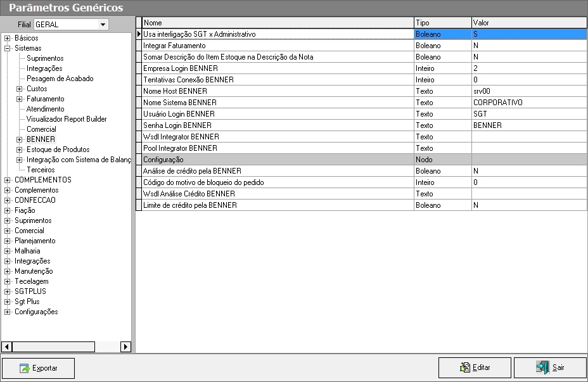This screenshot has height=382, width=588.
Task: Expand the Custos tree node
Action: click(20, 89)
